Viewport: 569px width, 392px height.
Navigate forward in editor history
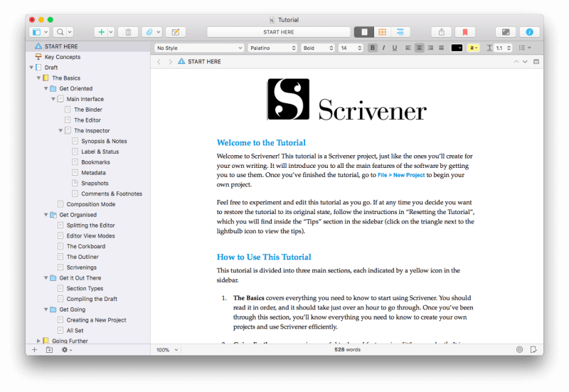tap(170, 62)
